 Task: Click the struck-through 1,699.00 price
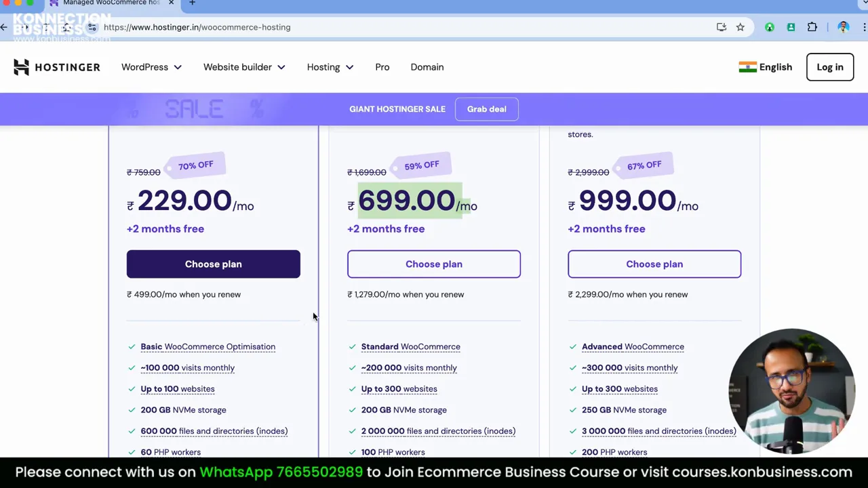click(x=367, y=172)
